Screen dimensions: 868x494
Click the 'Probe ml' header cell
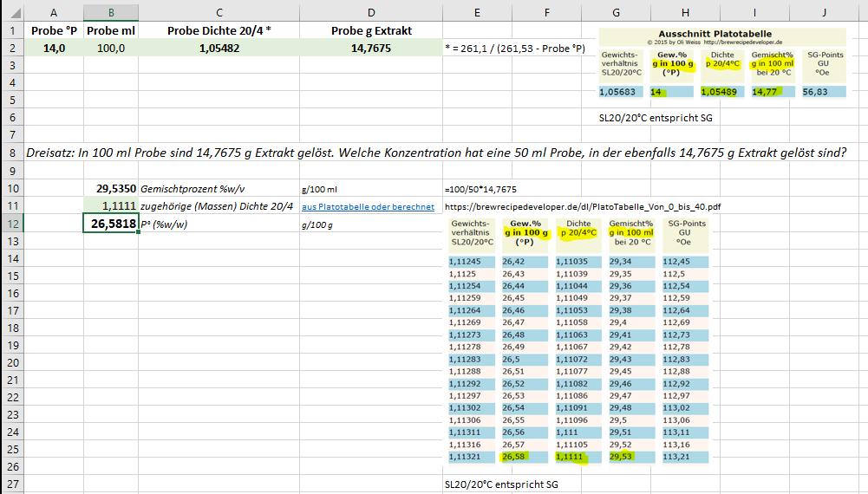click(x=111, y=30)
